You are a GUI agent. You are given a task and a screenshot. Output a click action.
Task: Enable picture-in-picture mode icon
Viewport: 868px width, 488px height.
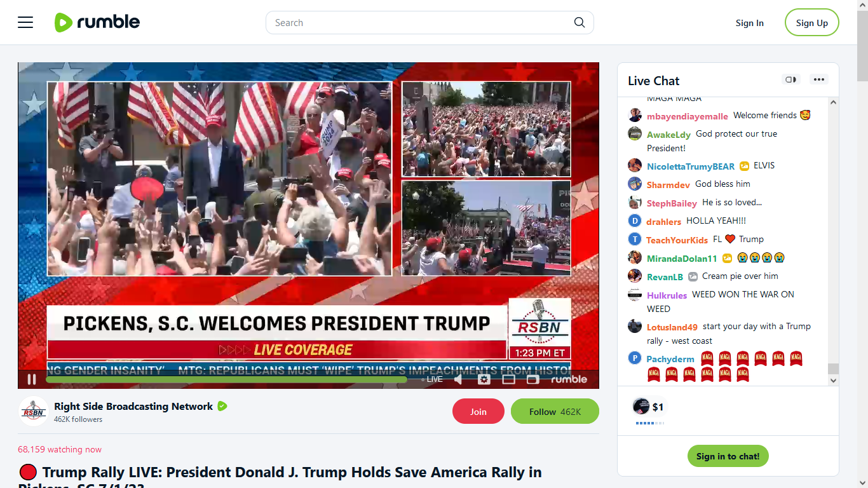532,379
